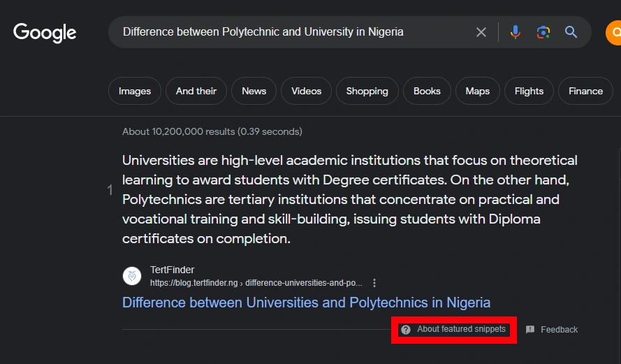Clear the search box with X icon
Viewport: 621px width, 364px height.
[x=481, y=32]
